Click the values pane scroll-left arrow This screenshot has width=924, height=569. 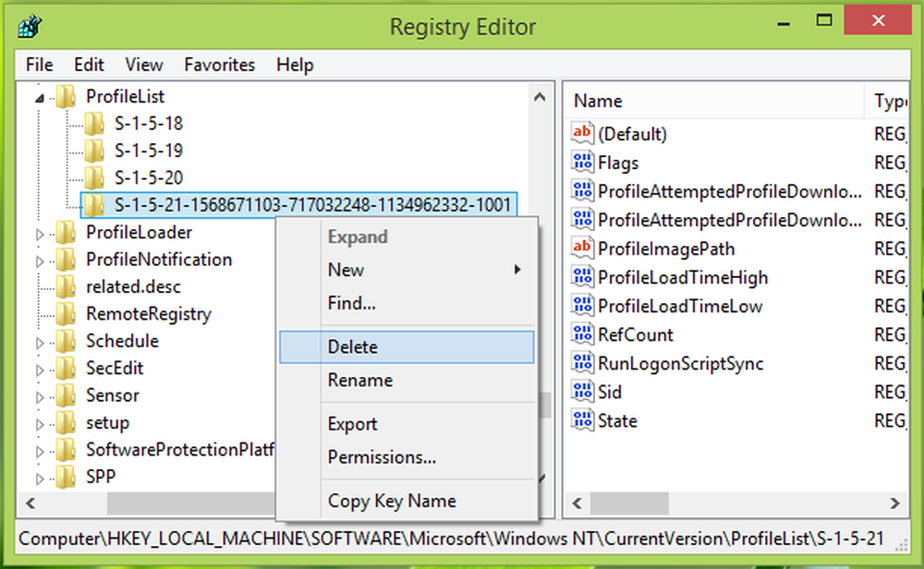[x=577, y=503]
